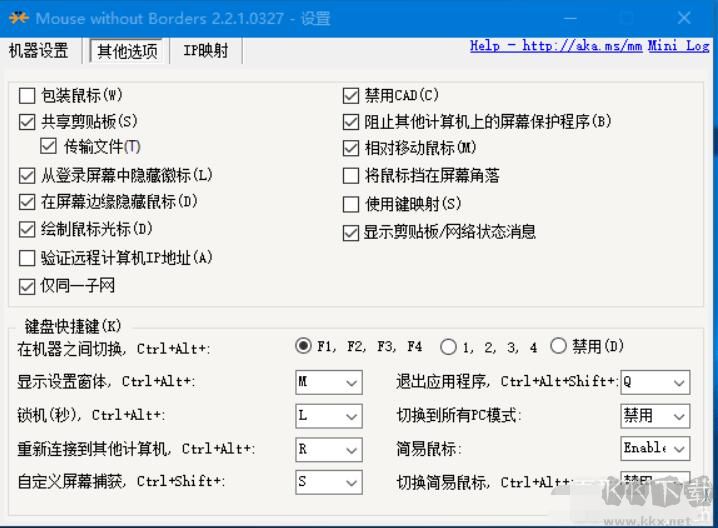The image size is (718, 528).
Task: Open the IP映射 tab
Action: [x=206, y=50]
